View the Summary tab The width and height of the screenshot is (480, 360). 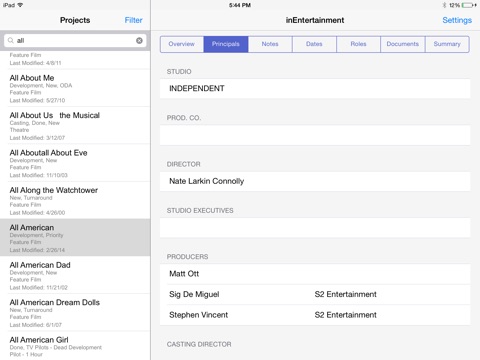[447, 44]
